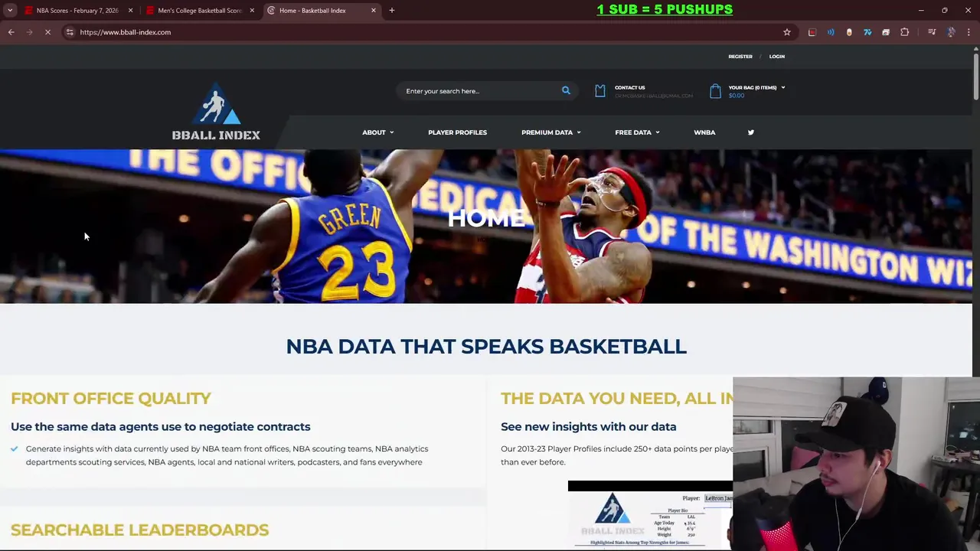This screenshot has width=980, height=551.
Task: Open the WNBA menu item
Action: tap(704, 132)
